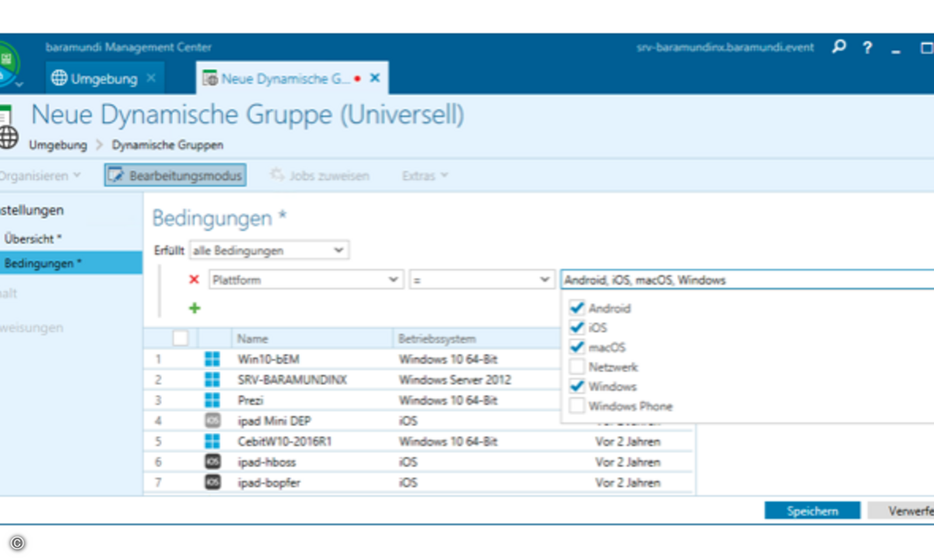The width and height of the screenshot is (934, 560).
Task: Expand the Extras toolbar menu
Action: pos(425,176)
